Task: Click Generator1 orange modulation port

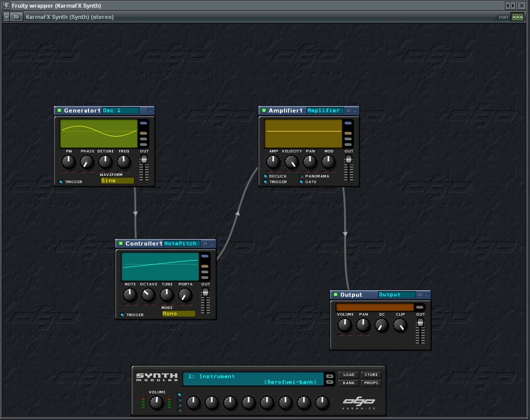Action: coord(143,133)
